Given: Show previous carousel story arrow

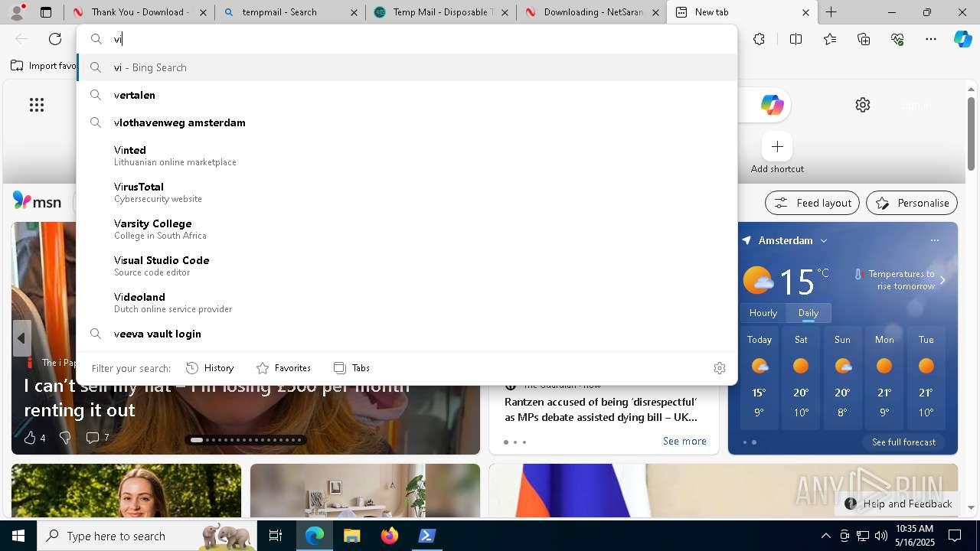Looking at the screenshot, I should click(x=21, y=338).
